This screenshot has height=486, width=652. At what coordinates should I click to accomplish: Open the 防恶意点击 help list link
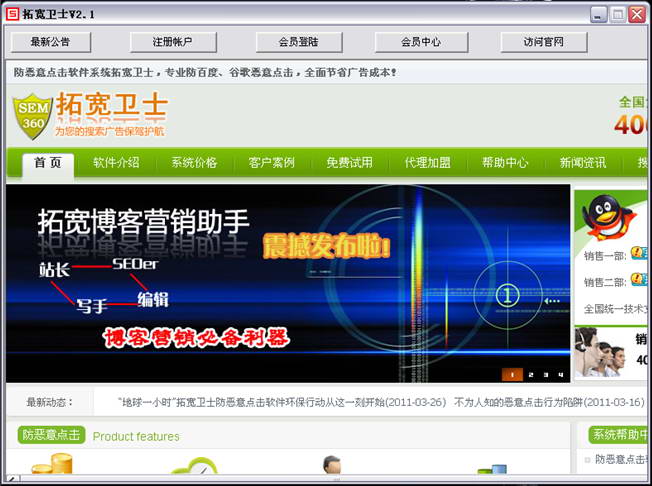pos(621,459)
